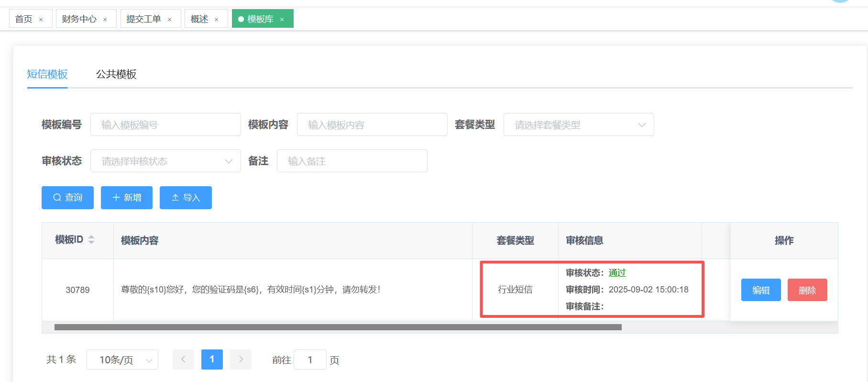Sort the table by 模板ID
The height and width of the screenshot is (382, 868).
tap(91, 240)
